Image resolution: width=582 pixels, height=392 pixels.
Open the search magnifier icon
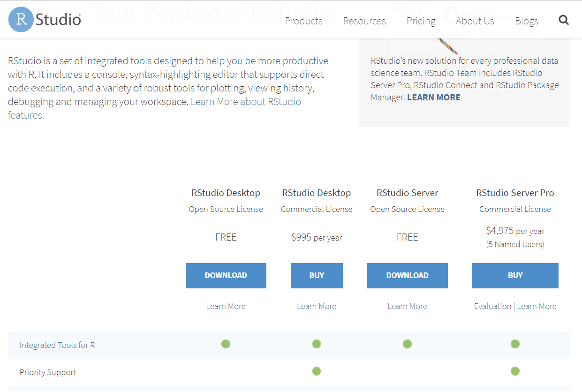(x=564, y=20)
